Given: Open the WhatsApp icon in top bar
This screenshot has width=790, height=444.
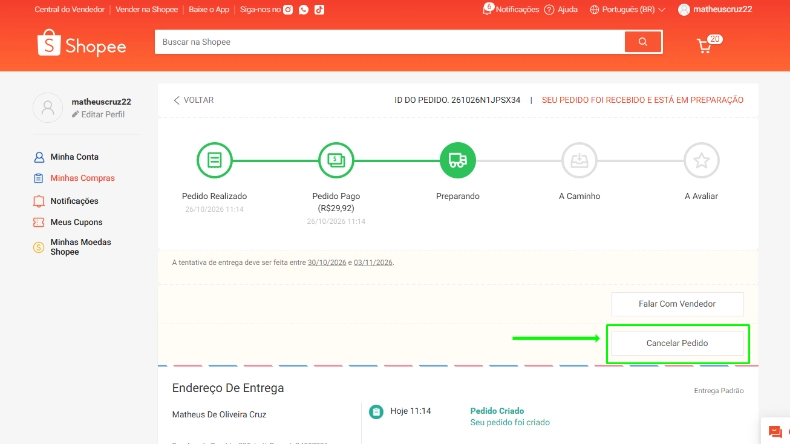Looking at the screenshot, I should (303, 10).
